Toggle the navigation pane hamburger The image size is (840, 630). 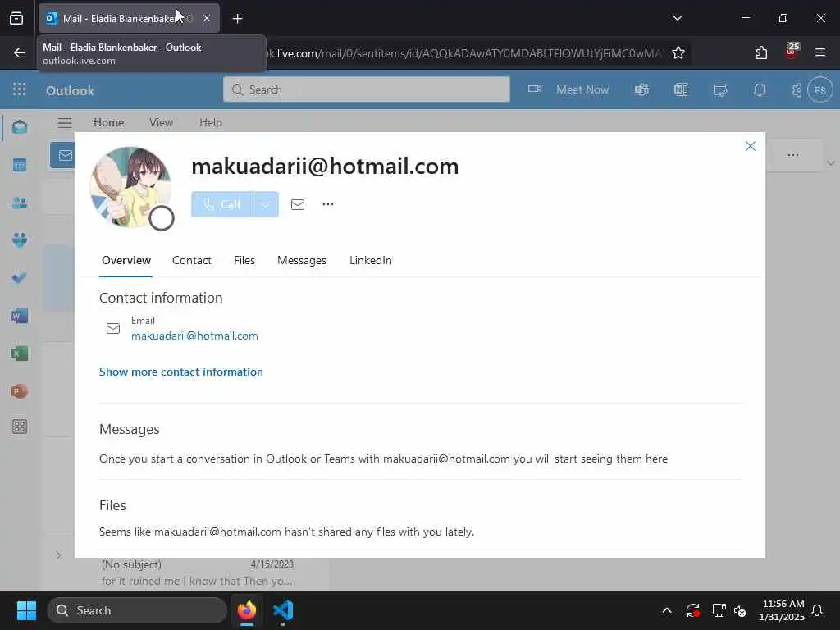tap(65, 123)
